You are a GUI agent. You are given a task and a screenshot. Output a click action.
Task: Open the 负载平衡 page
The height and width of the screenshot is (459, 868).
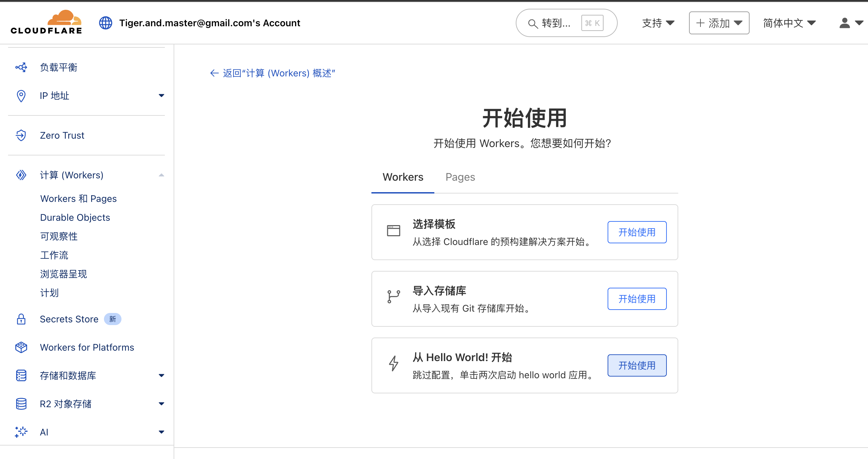[x=59, y=67]
